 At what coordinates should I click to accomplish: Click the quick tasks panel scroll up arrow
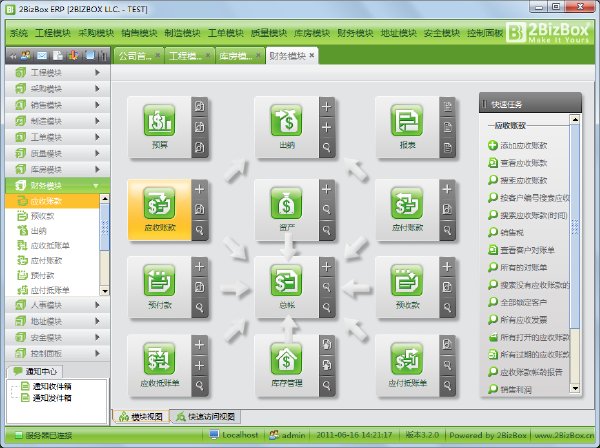pyautogui.click(x=575, y=119)
